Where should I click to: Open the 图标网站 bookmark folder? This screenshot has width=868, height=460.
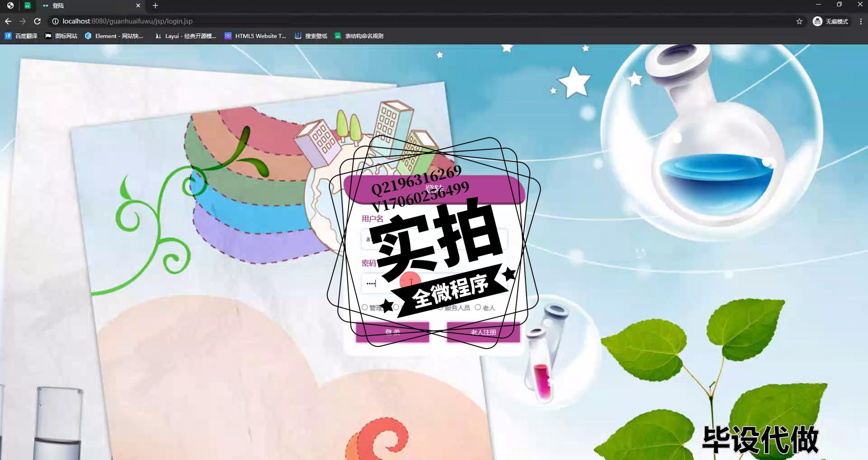tap(61, 36)
